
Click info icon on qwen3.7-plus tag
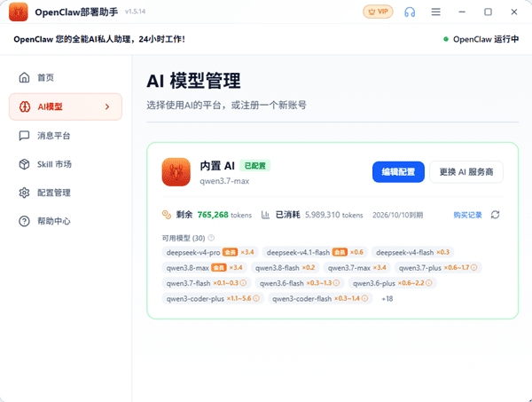pos(474,267)
